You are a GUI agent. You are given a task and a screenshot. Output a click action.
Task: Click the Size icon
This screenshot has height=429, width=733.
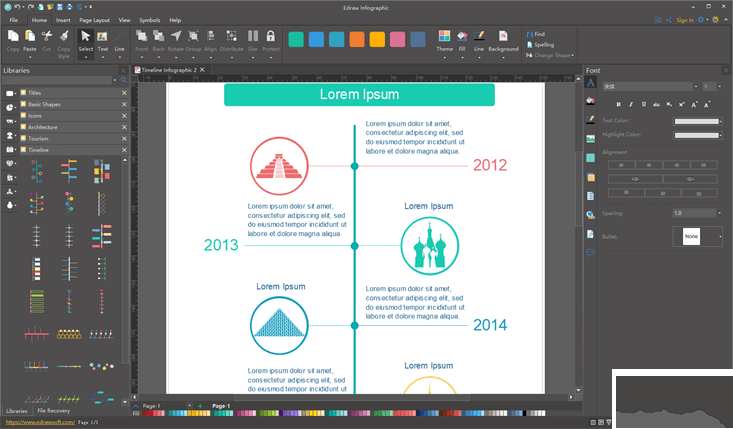coord(253,36)
